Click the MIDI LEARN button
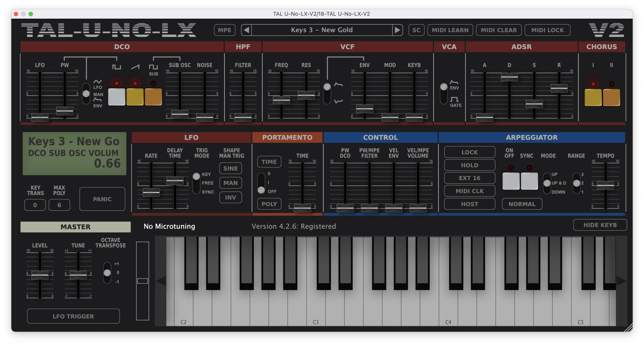The image size is (644, 345). 450,30
